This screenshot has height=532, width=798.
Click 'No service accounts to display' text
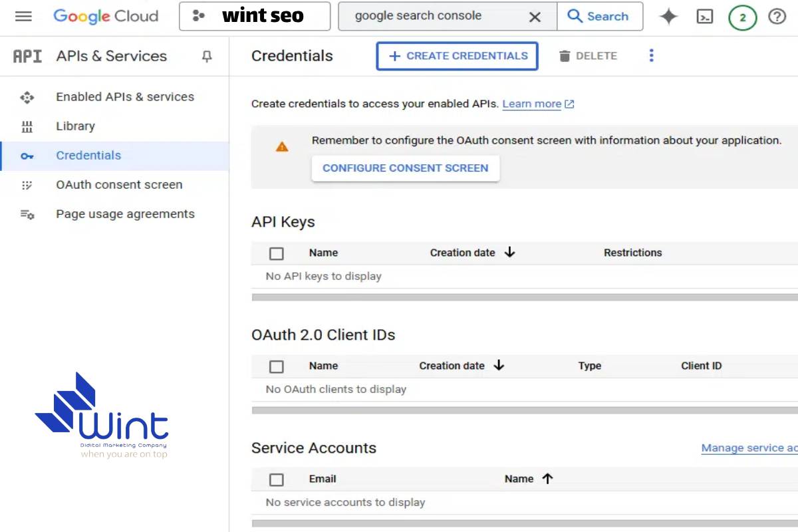point(345,502)
